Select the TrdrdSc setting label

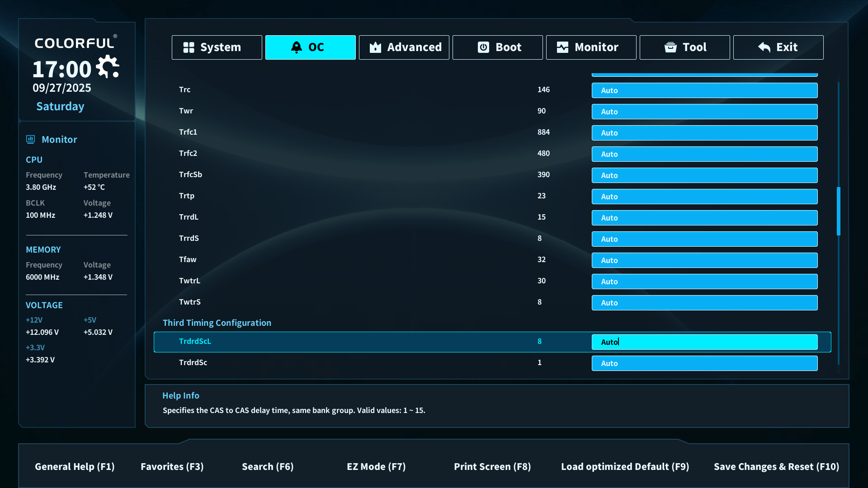[193, 362]
